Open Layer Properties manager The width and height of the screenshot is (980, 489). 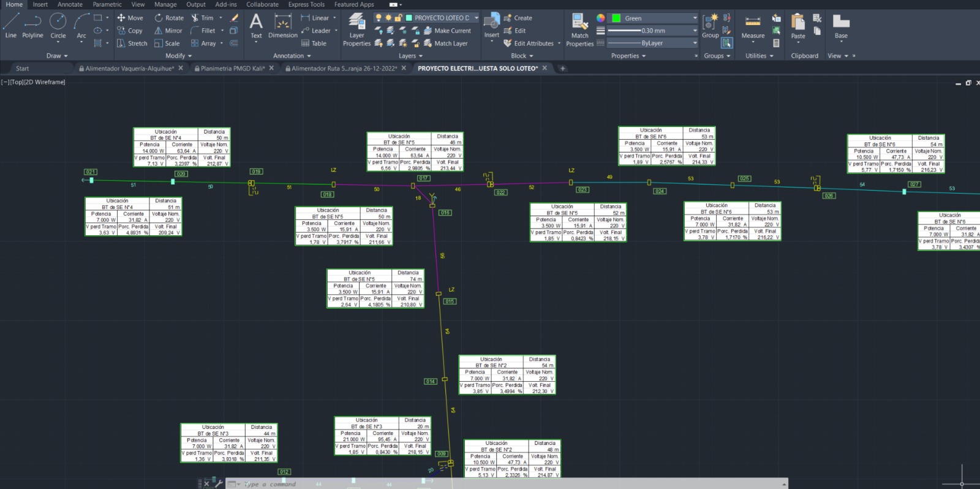(356, 31)
